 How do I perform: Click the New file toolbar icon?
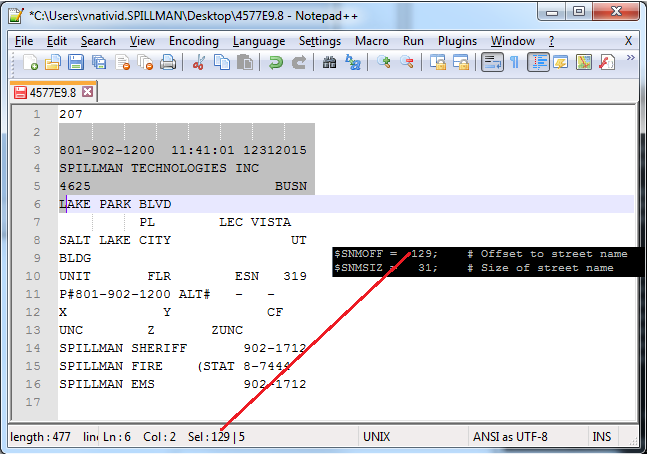31,63
